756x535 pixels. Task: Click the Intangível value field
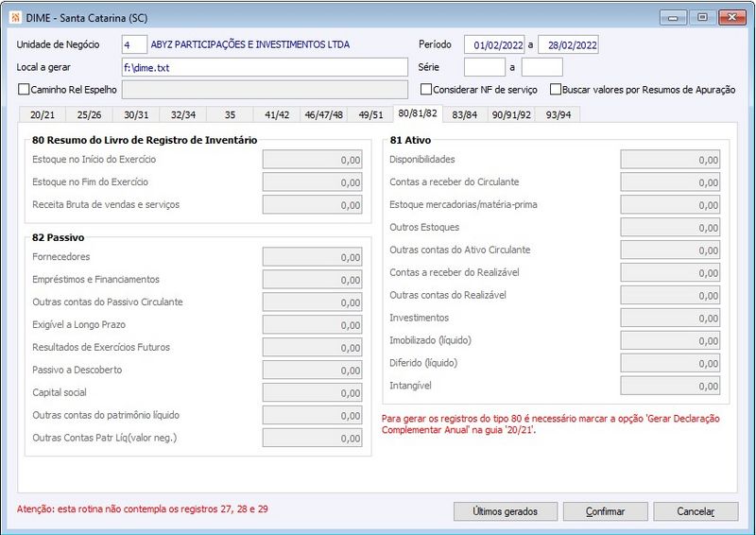coord(670,387)
